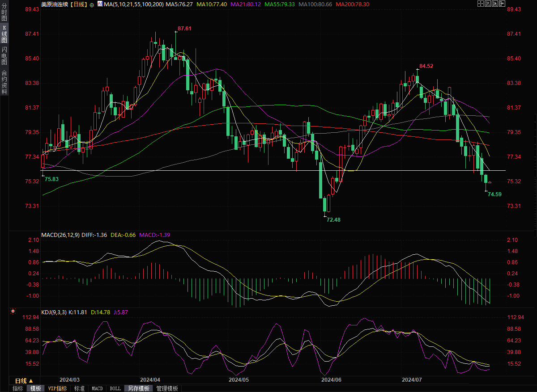Switch to the 分时图 side tab

4,13
